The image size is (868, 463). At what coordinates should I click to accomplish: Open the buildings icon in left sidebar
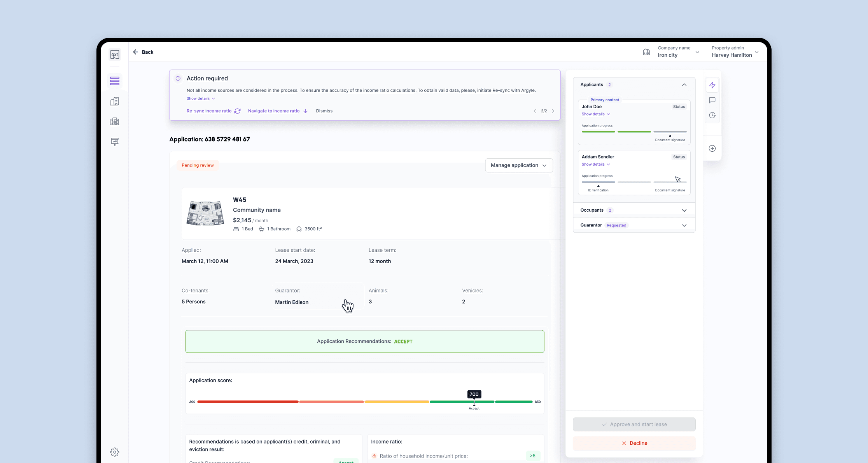[115, 102]
